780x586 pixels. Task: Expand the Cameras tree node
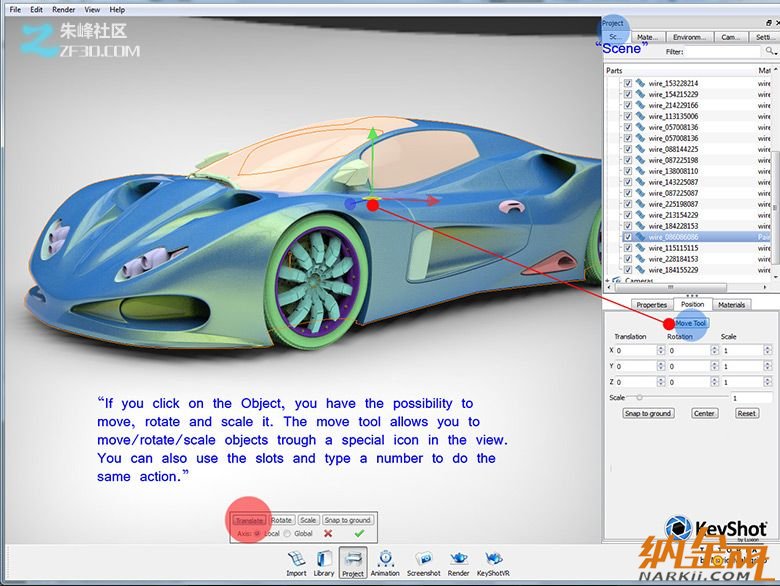point(607,281)
